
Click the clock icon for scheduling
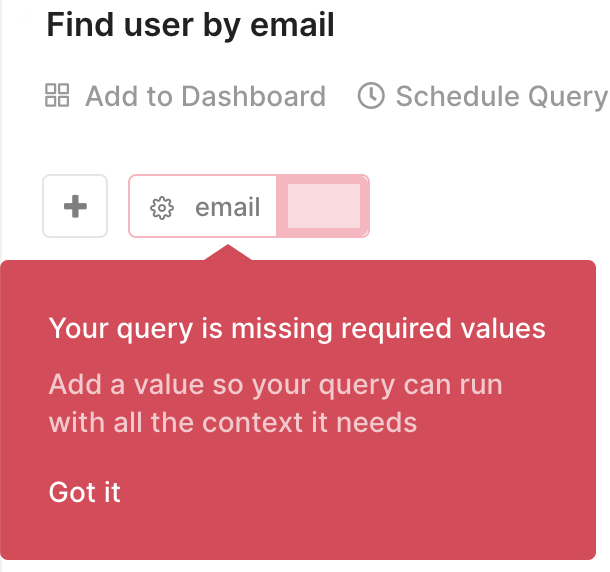371,95
